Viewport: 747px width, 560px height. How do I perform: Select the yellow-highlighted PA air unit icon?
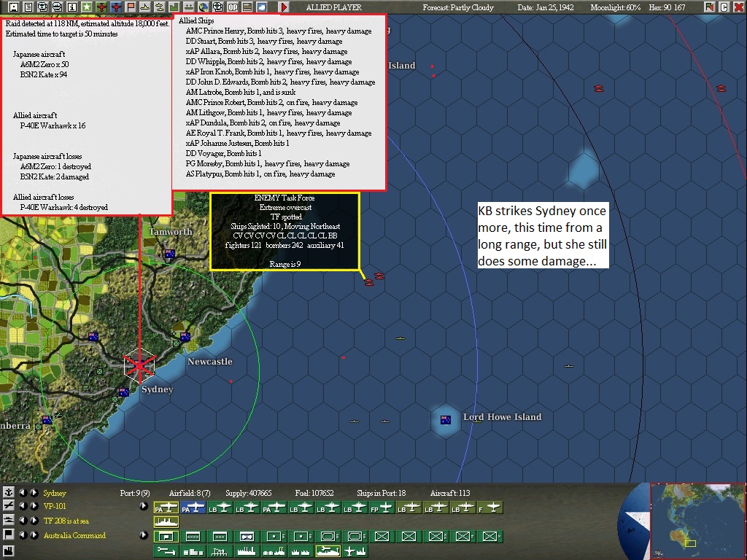tap(166, 507)
